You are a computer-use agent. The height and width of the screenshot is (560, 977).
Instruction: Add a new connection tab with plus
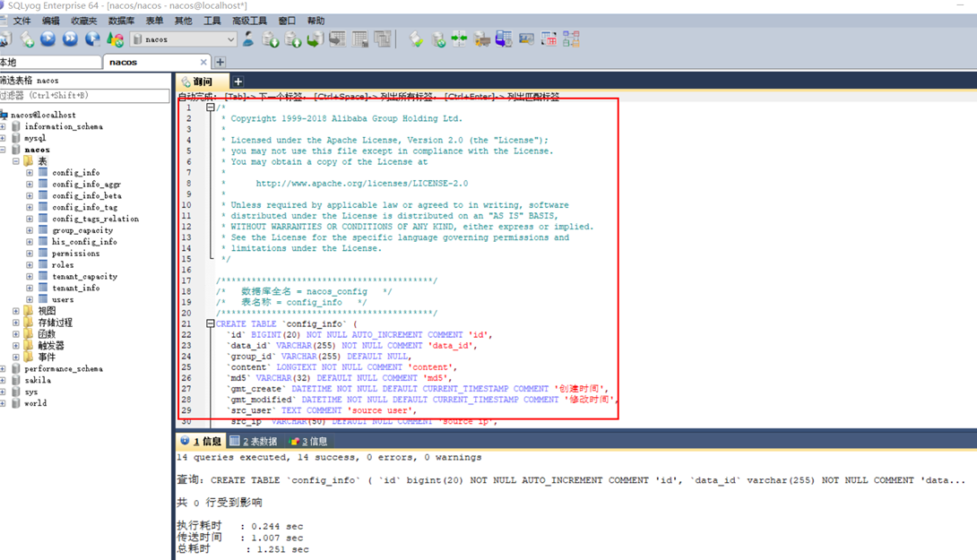220,63
